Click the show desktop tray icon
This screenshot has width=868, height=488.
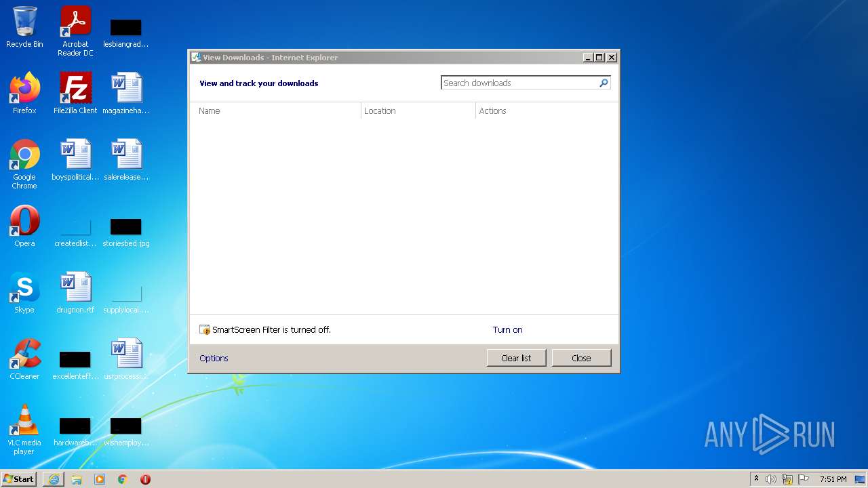tap(860, 479)
